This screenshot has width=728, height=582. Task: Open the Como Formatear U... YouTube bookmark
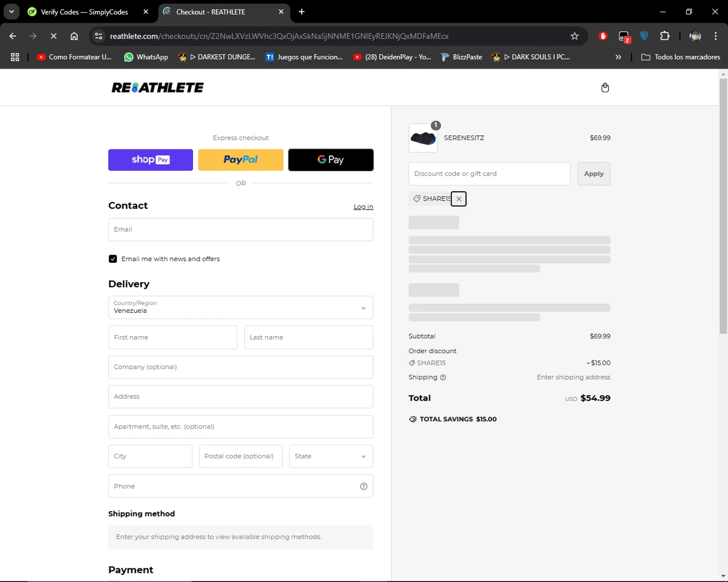tap(74, 57)
